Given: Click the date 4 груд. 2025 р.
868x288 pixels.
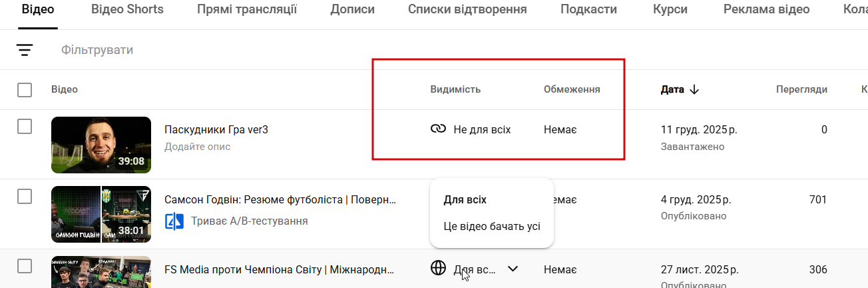Looking at the screenshot, I should click(696, 199).
